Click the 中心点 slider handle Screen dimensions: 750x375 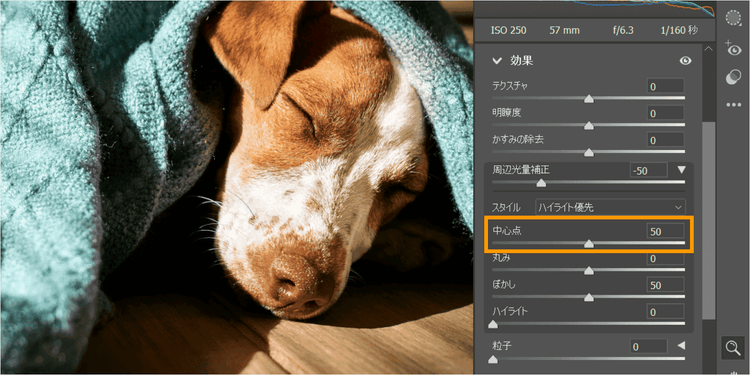589,243
